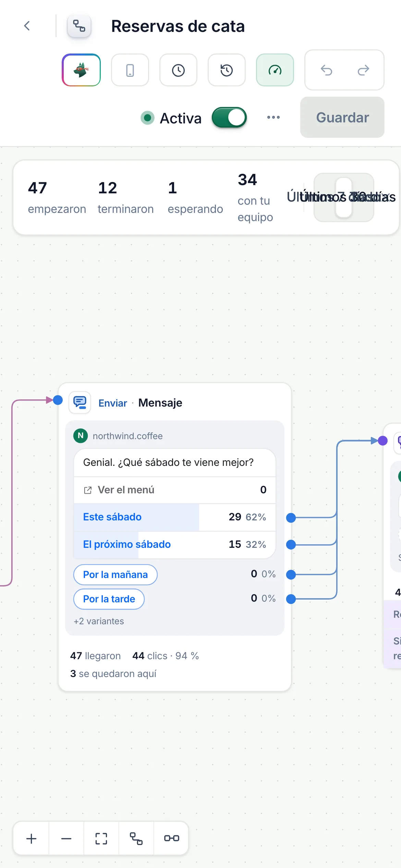
Task: Undo the last change
Action: [326, 70]
